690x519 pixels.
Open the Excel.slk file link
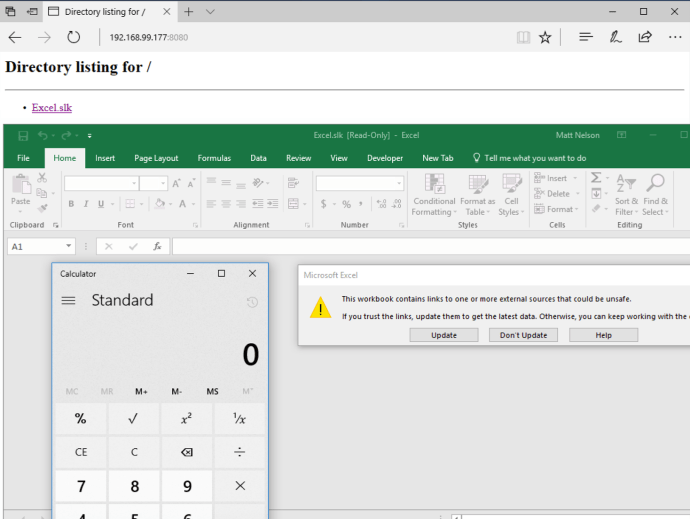[x=51, y=108]
